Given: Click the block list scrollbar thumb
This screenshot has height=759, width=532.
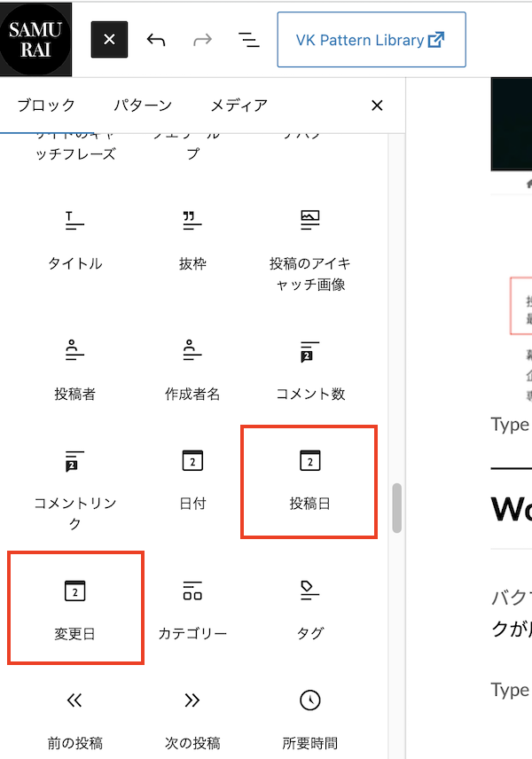Looking at the screenshot, I should point(397,508).
